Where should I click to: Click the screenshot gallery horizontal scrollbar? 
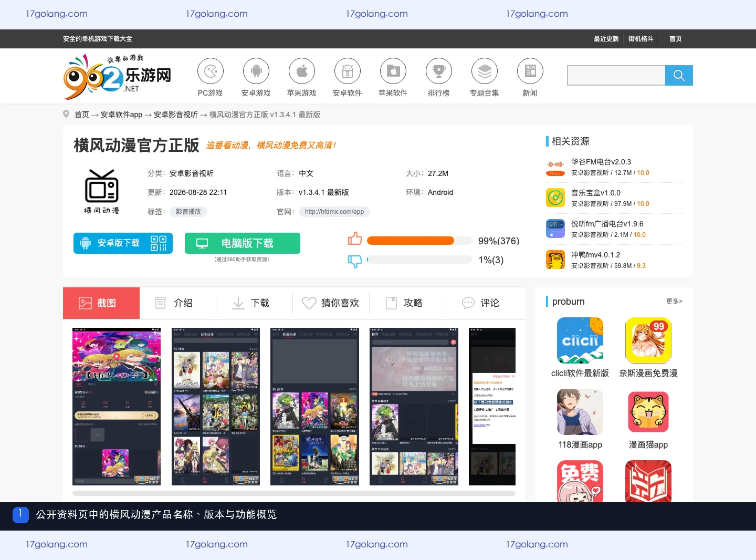tap(294, 493)
